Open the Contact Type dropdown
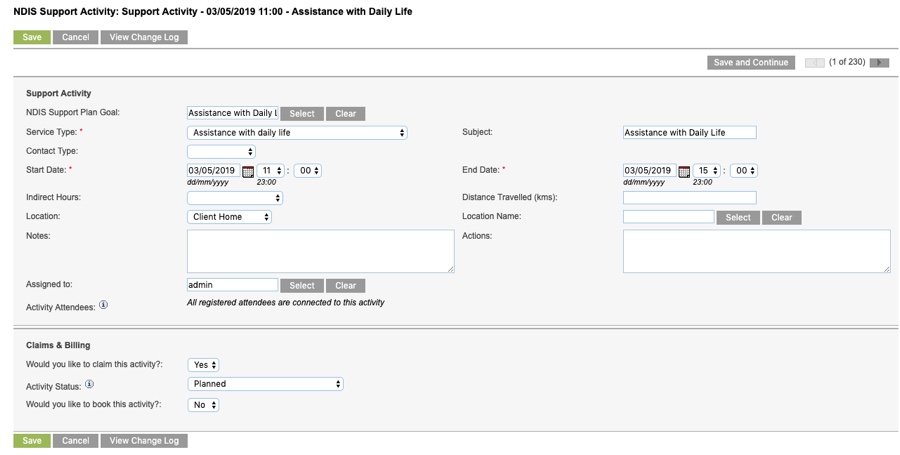Viewport: 900px width, 455px height. pyautogui.click(x=221, y=151)
